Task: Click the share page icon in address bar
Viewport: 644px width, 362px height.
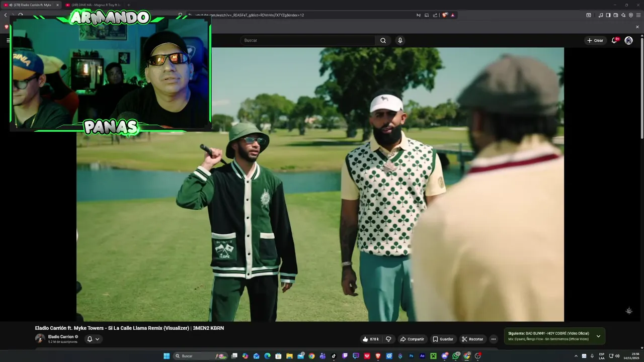Action: [435, 15]
